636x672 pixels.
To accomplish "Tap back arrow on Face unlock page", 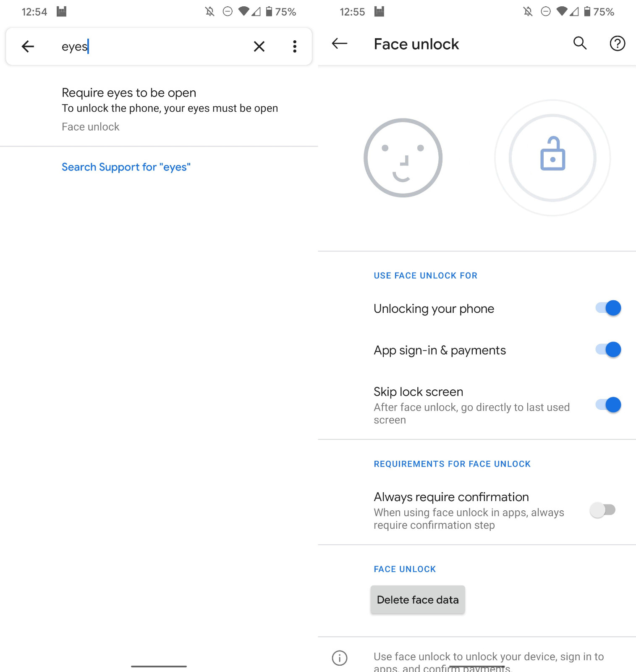I will 339,43.
